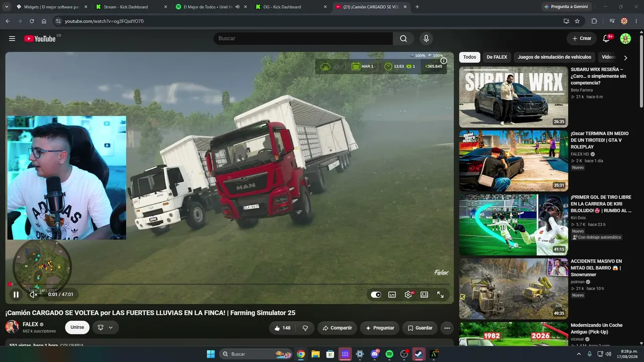This screenshot has width=644, height=362.
Task: Show video info card icon
Action: point(443,61)
